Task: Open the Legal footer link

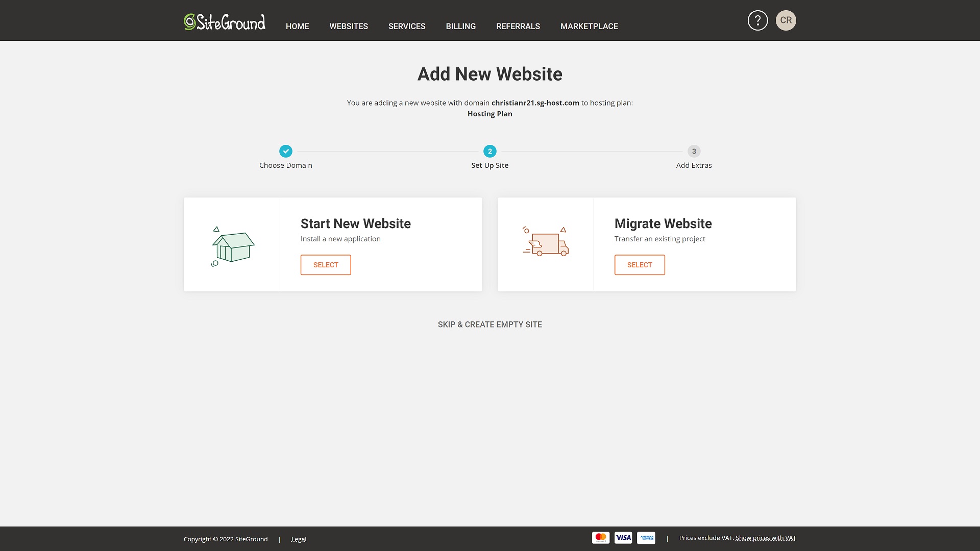Action: pyautogui.click(x=299, y=539)
